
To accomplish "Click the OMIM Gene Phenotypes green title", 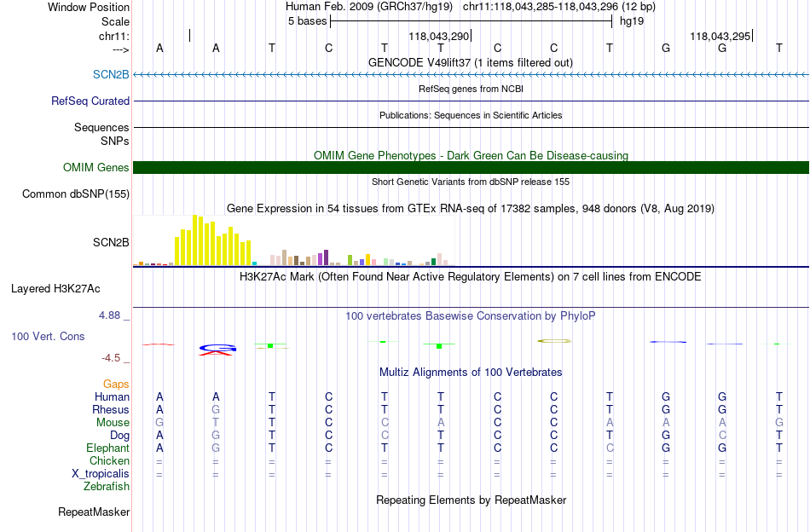I will [x=472, y=155].
